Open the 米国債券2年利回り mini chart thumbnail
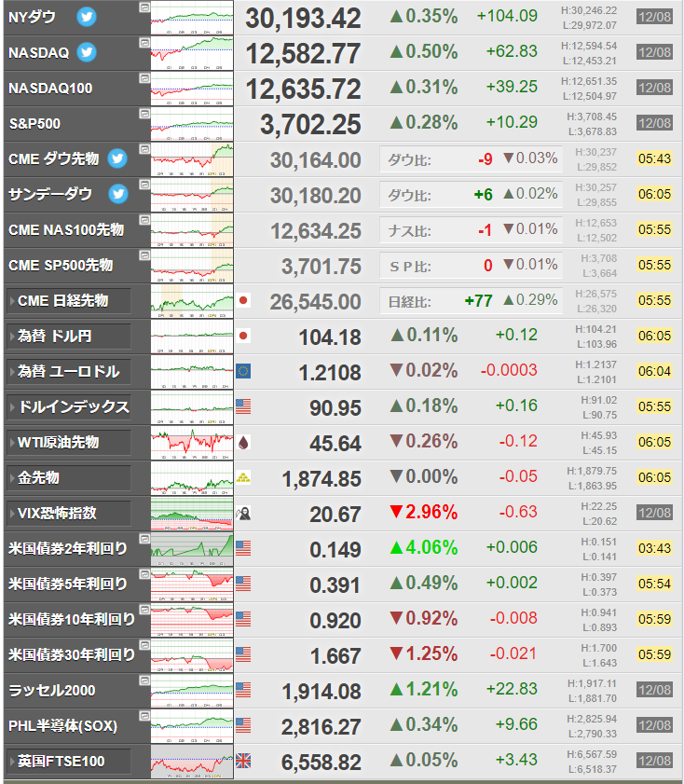 192,549
